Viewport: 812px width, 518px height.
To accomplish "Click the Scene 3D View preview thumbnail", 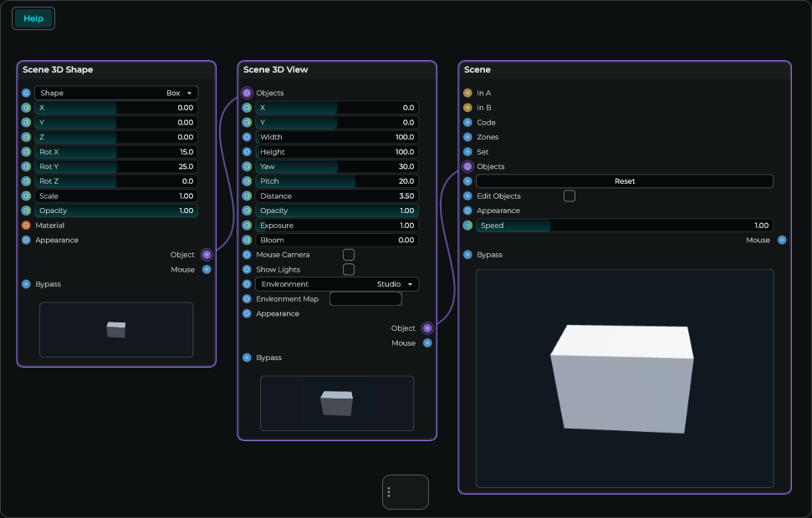I will pyautogui.click(x=337, y=404).
